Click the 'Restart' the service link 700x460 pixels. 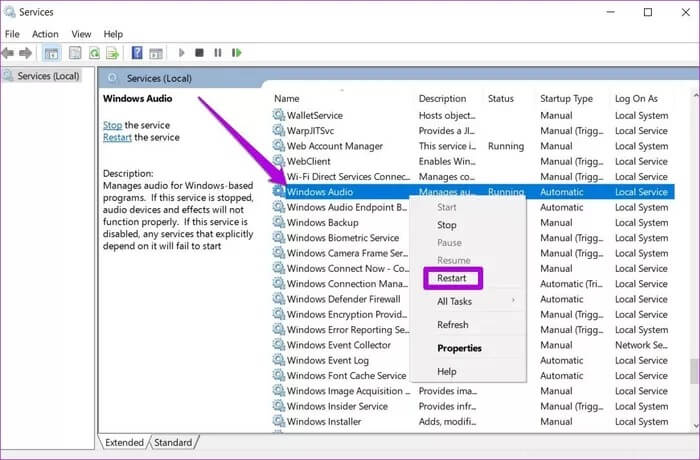(x=117, y=137)
